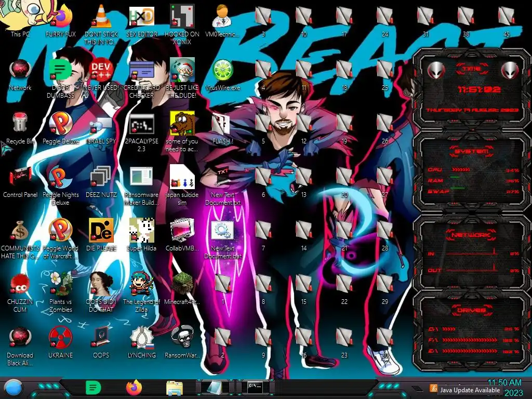Open File Explorer from the taskbar
Image resolution: width=532 pixels, height=399 pixels.
pos(175,388)
